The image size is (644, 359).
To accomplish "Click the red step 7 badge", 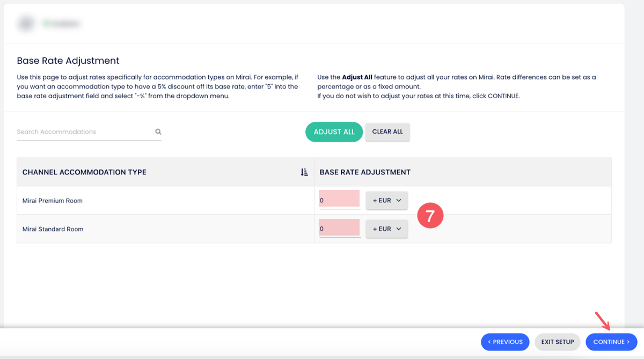I will coord(430,216).
